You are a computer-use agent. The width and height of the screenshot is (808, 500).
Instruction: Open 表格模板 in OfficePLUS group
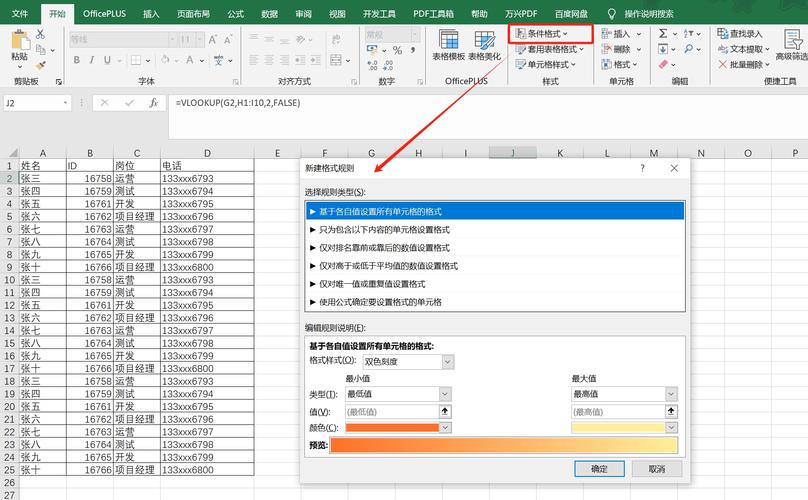click(448, 45)
